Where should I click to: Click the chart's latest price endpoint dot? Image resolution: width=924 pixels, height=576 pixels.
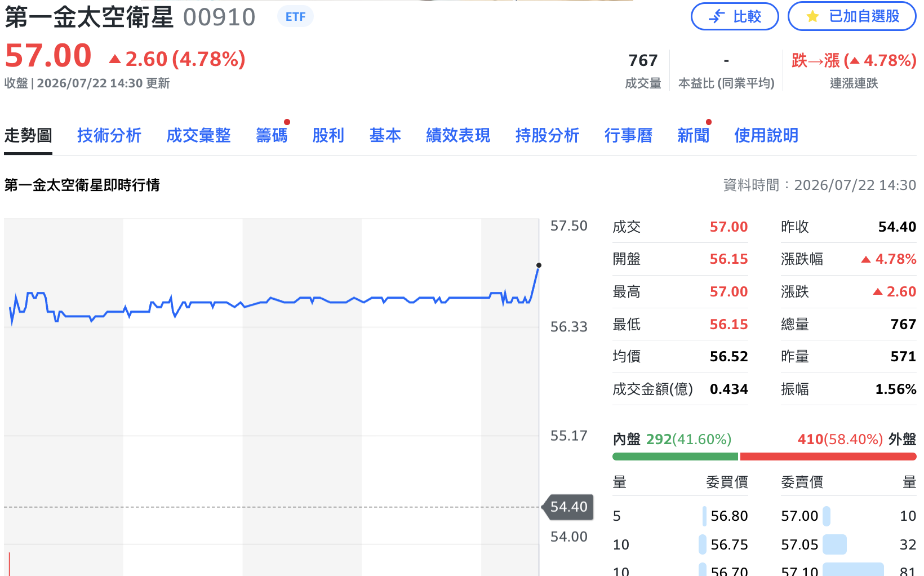coord(539,265)
